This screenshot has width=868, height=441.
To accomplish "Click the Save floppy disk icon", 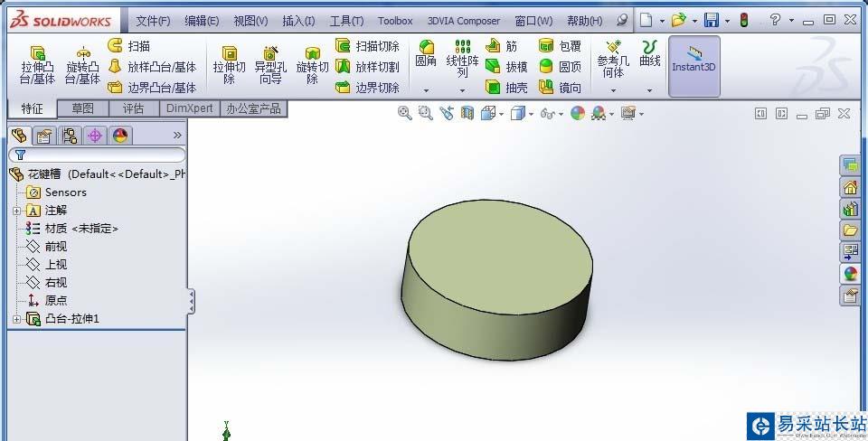I will pos(712,21).
